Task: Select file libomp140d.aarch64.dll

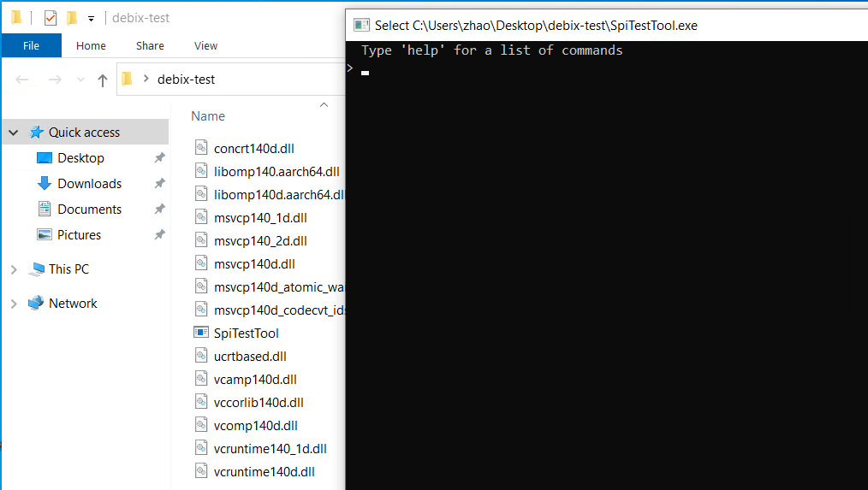Action: [x=279, y=195]
